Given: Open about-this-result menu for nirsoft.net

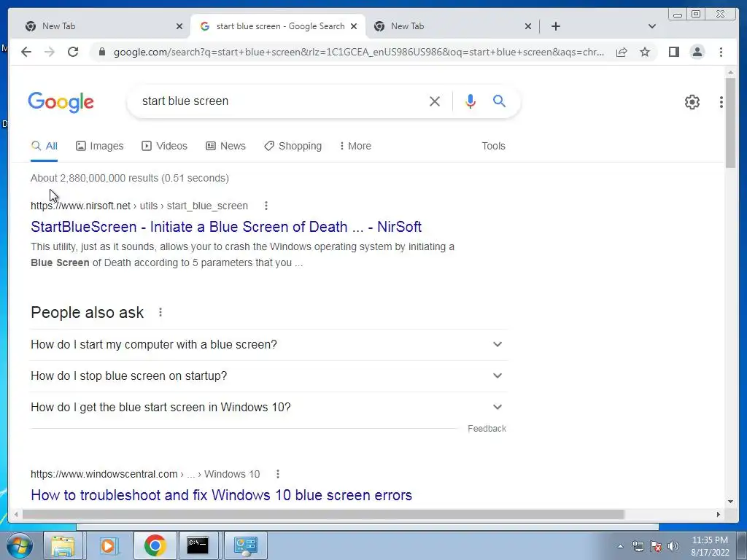Looking at the screenshot, I should [x=266, y=206].
